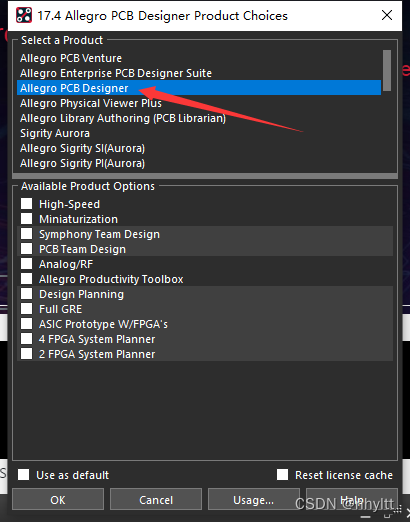
Task: Enable the Analog/RF option
Action: click(x=27, y=264)
